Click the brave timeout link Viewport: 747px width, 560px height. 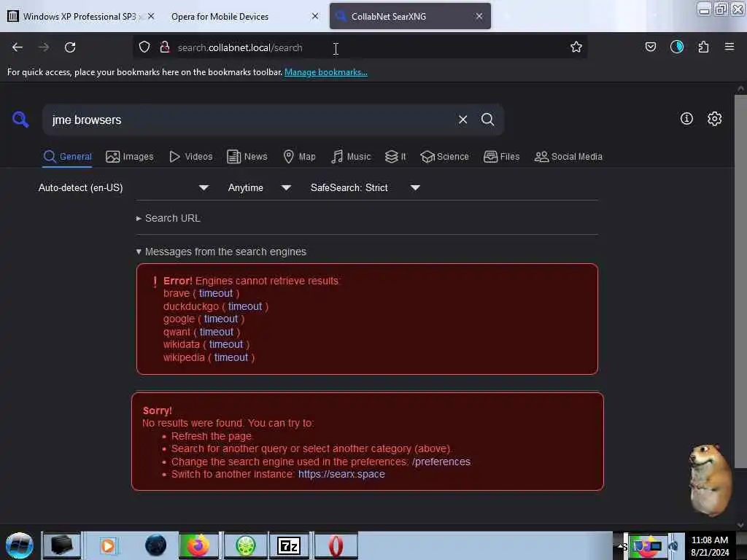pyautogui.click(x=216, y=293)
